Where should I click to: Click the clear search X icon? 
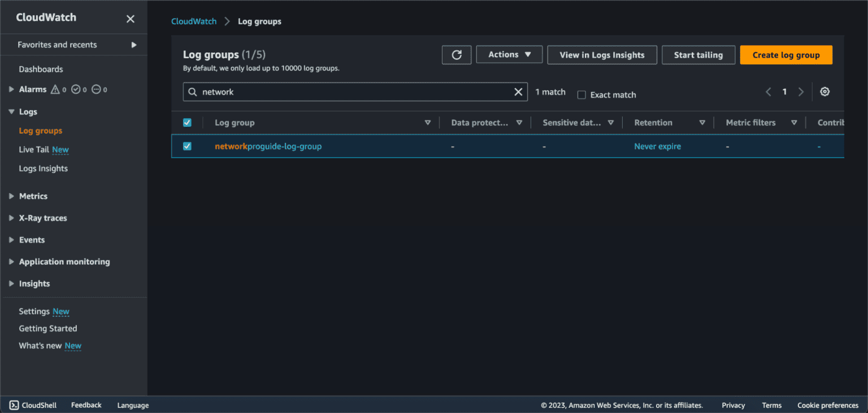[x=518, y=92]
